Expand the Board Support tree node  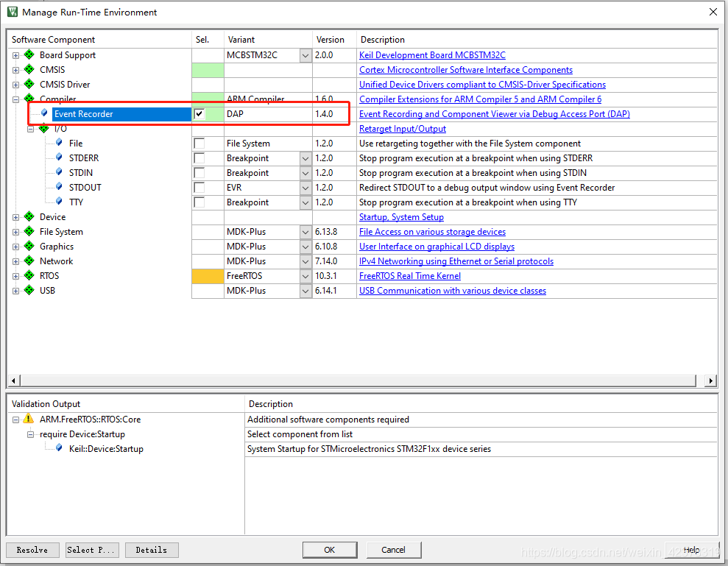(x=15, y=55)
